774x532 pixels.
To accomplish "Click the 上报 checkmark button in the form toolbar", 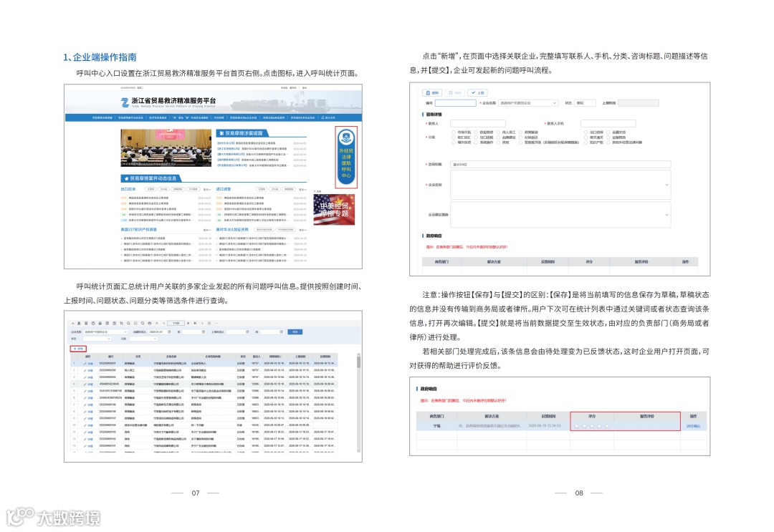I will click(477, 92).
